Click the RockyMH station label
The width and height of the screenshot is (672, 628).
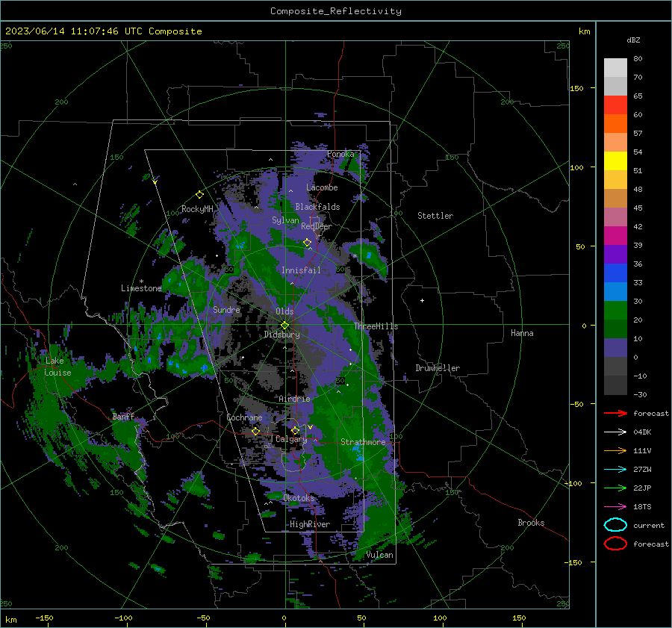tap(197, 209)
